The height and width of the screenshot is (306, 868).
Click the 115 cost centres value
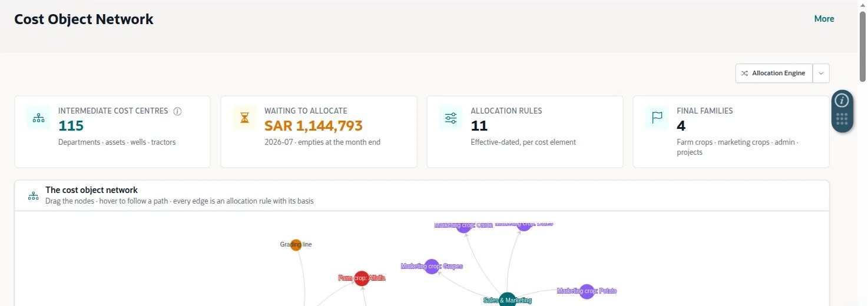(x=71, y=126)
